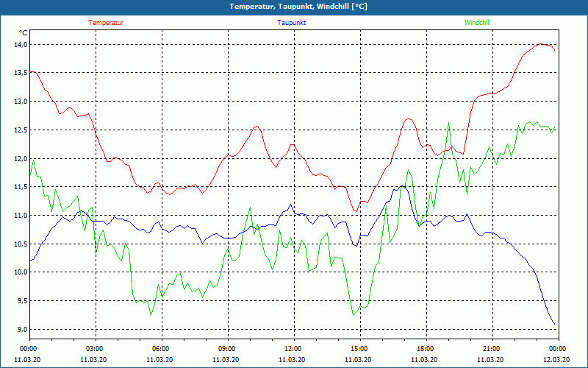
Task: Click the 9,5 y-axis value
Action: point(22,300)
